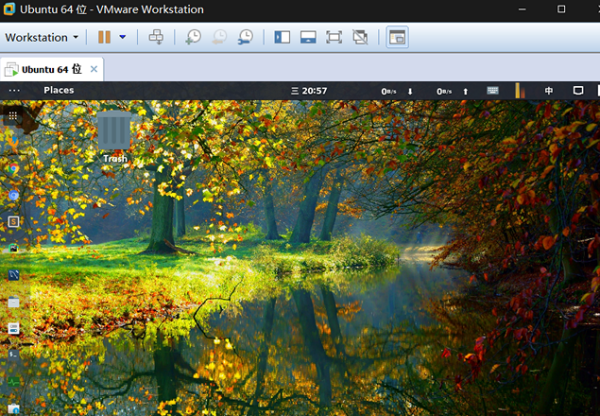
Task: Revert the VM to its previous snapshot
Action: pos(219,37)
